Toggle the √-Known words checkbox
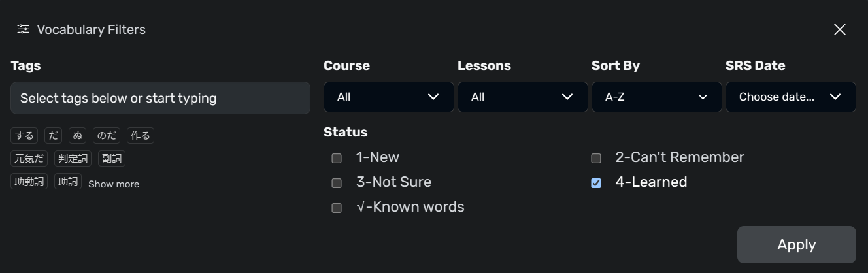Screen dimensions: 868x273 coord(337,208)
